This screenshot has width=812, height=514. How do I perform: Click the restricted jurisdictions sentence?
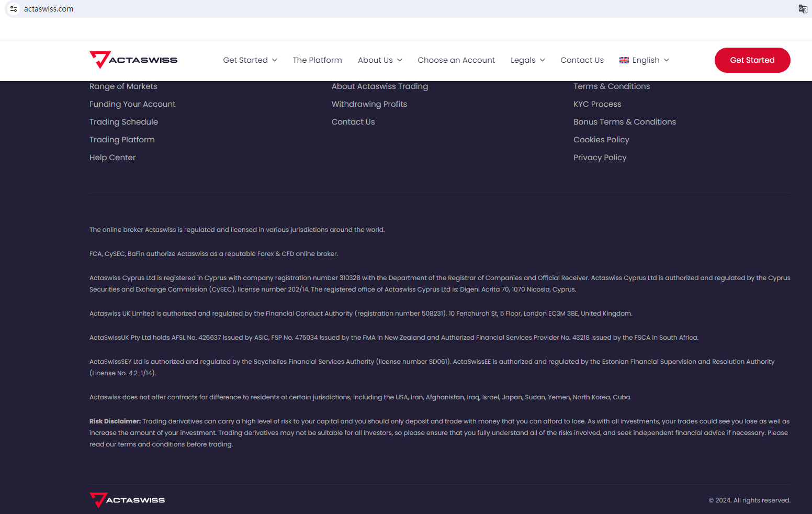coord(360,397)
